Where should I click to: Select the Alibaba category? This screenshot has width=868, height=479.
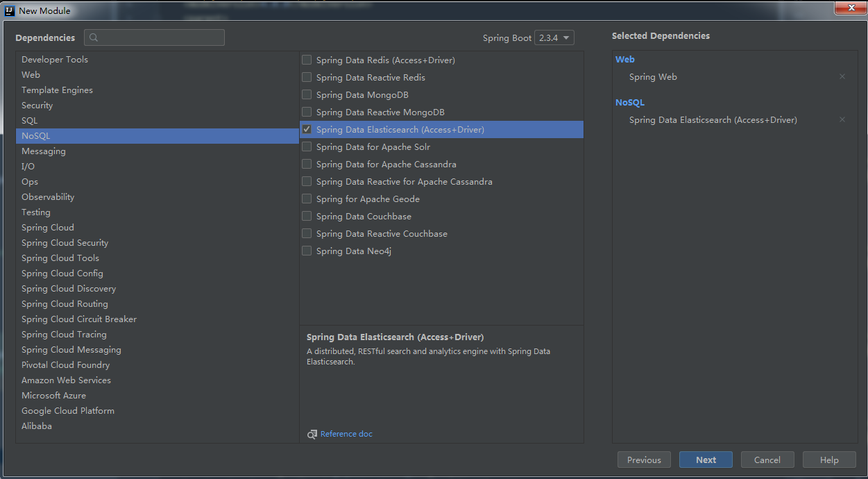click(157, 426)
